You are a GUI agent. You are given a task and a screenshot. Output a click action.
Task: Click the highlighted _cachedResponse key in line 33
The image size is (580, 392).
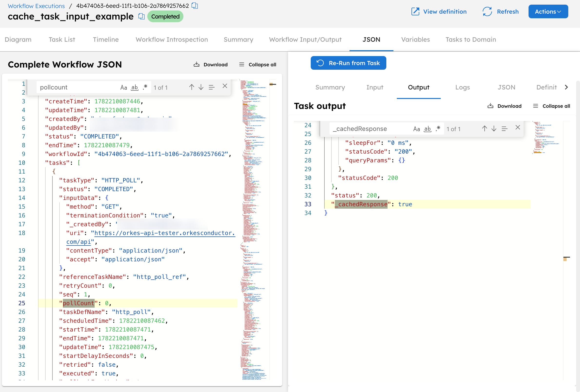[x=361, y=204]
